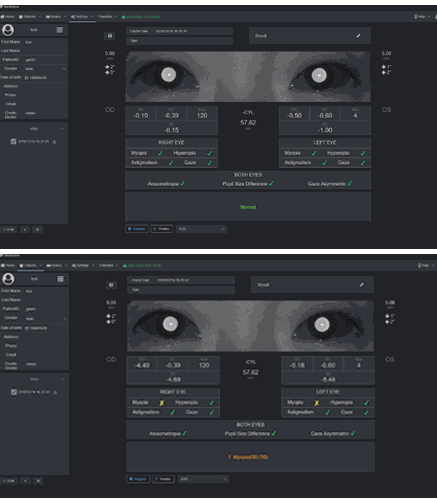
Task: Select Negative radio option in Myopia-result window
Action: (138, 479)
